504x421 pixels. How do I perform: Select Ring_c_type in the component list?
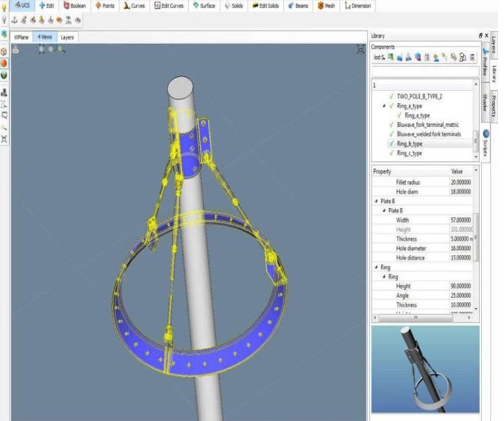pos(410,153)
